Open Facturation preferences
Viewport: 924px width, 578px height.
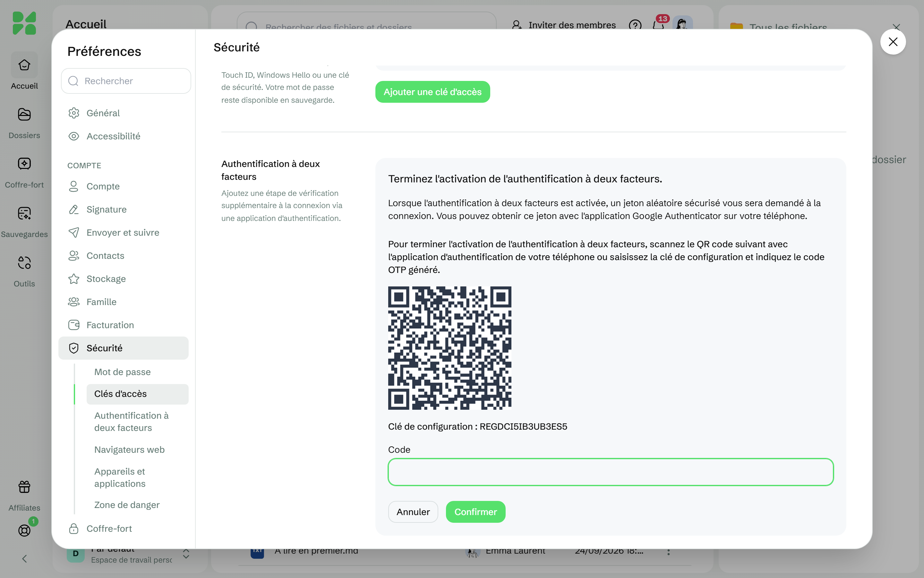click(123, 325)
